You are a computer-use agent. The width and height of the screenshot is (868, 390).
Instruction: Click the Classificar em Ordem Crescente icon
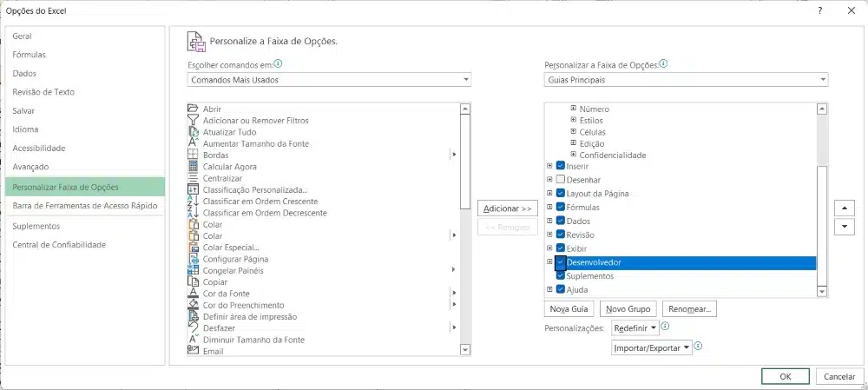194,202
